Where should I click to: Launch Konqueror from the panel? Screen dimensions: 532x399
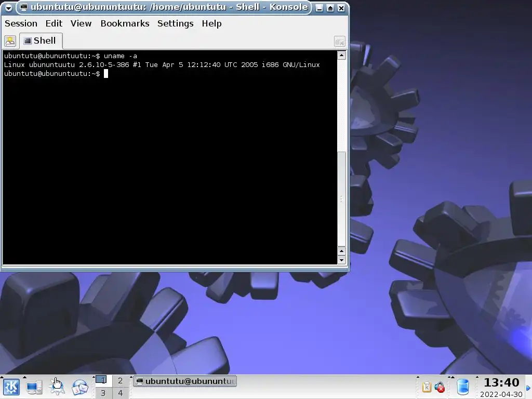[57, 387]
